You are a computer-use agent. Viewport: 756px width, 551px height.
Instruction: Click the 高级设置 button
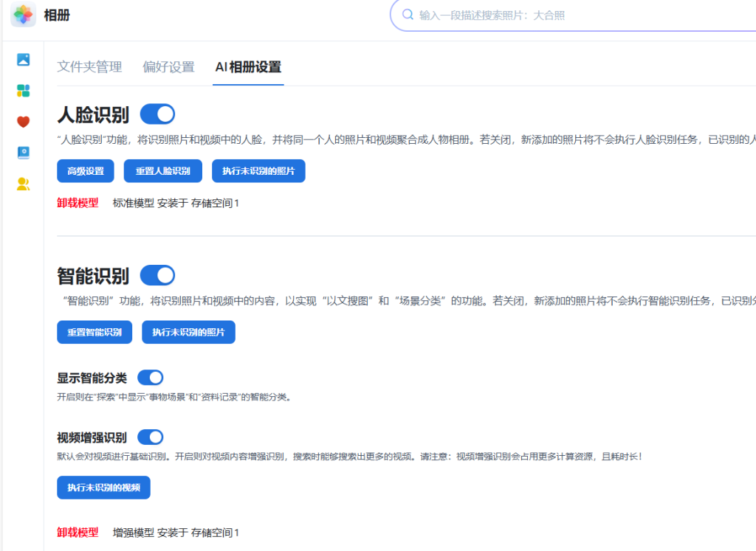point(86,171)
